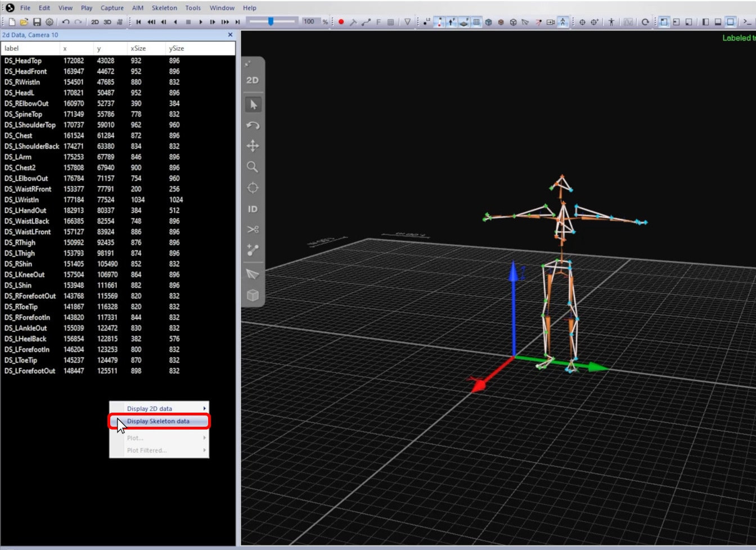Click the Undo button in the toolbar
The height and width of the screenshot is (550, 756).
(65, 22)
